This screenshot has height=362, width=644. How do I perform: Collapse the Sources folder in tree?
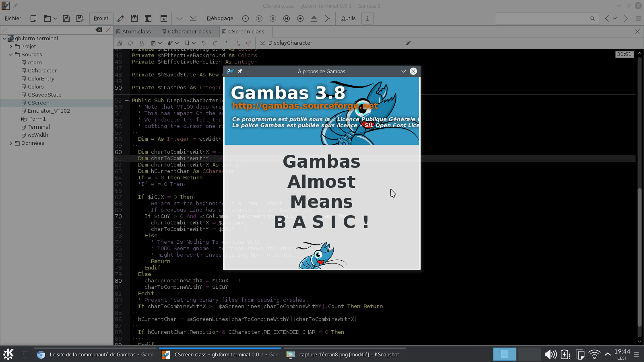pos(11,55)
